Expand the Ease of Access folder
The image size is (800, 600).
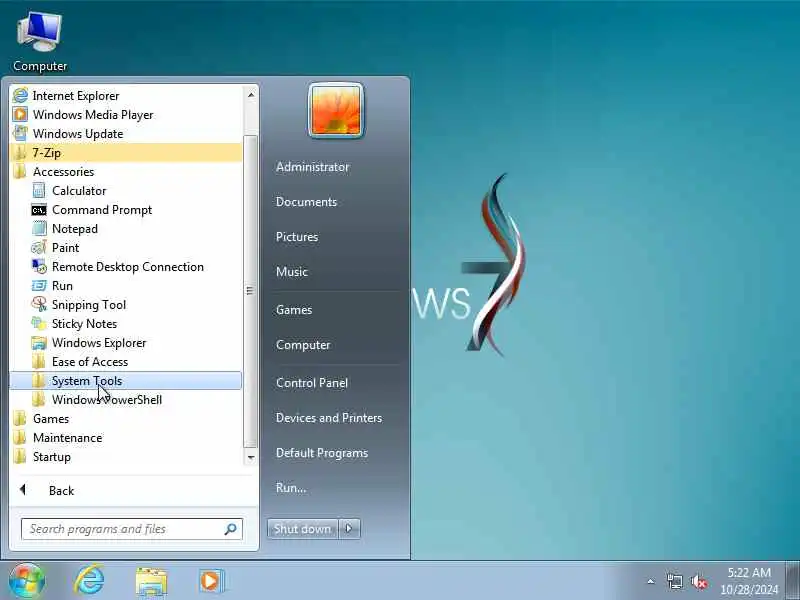126,362
